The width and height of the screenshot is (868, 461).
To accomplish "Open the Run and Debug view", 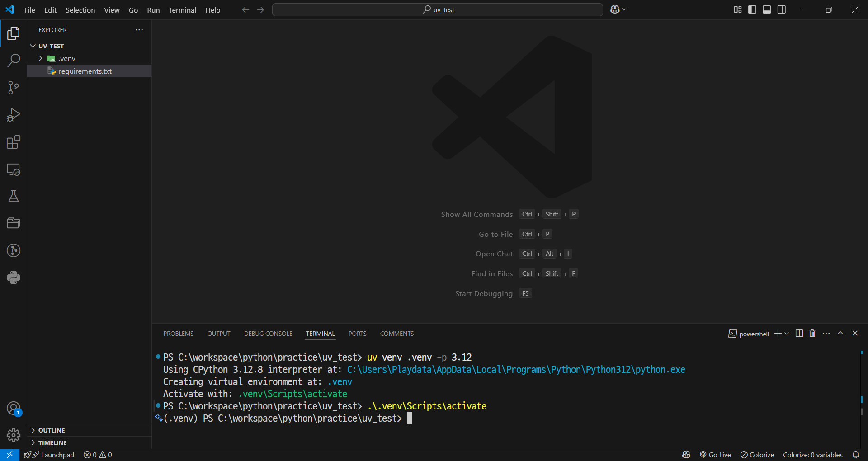I will click(14, 115).
